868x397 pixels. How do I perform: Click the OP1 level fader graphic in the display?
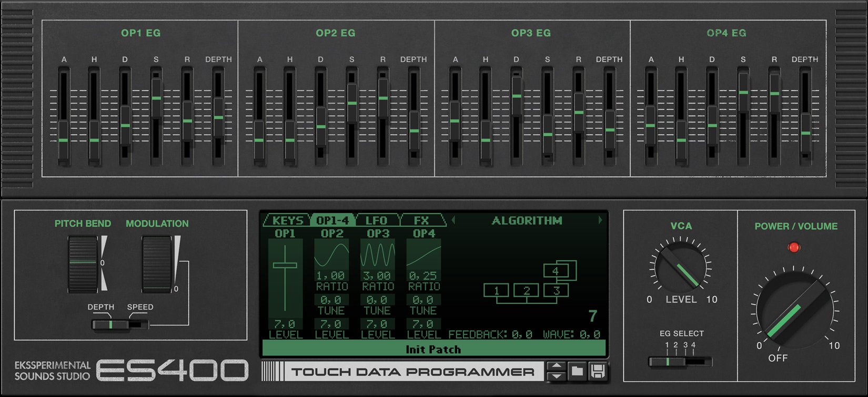click(285, 279)
